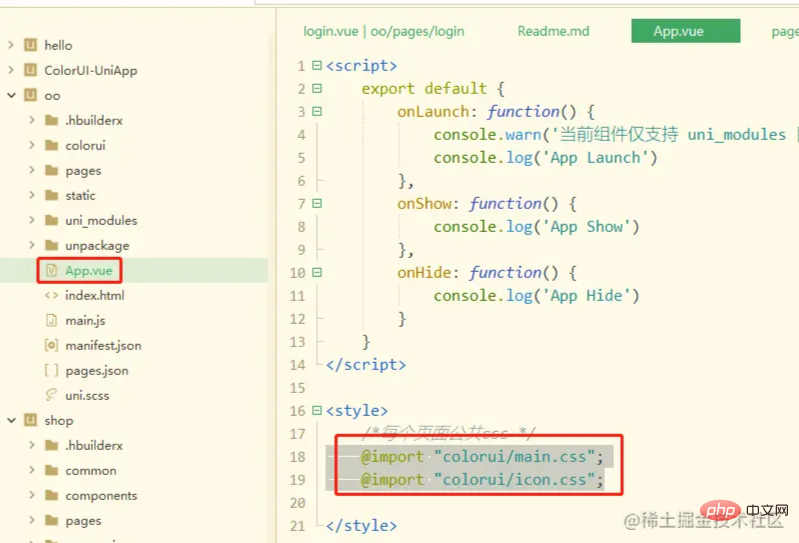Fold the style block at line 16
Image resolution: width=799 pixels, height=543 pixels.
point(317,410)
